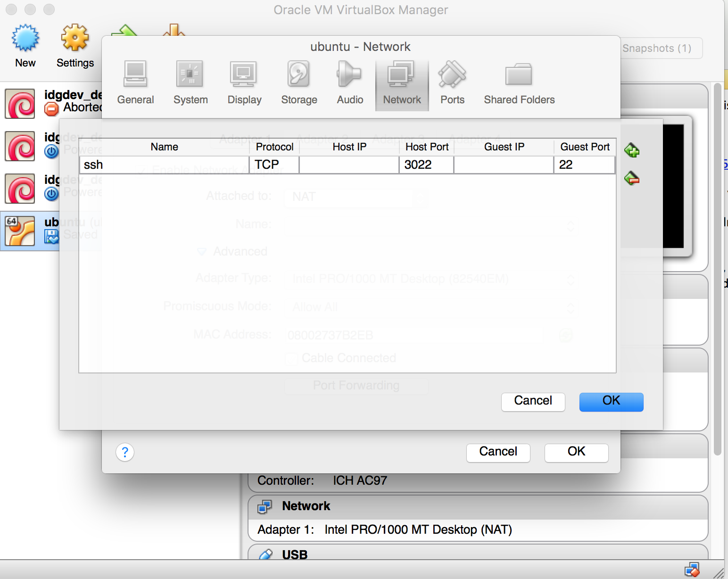
Task: Click the TCP protocol cell
Action: point(274,165)
